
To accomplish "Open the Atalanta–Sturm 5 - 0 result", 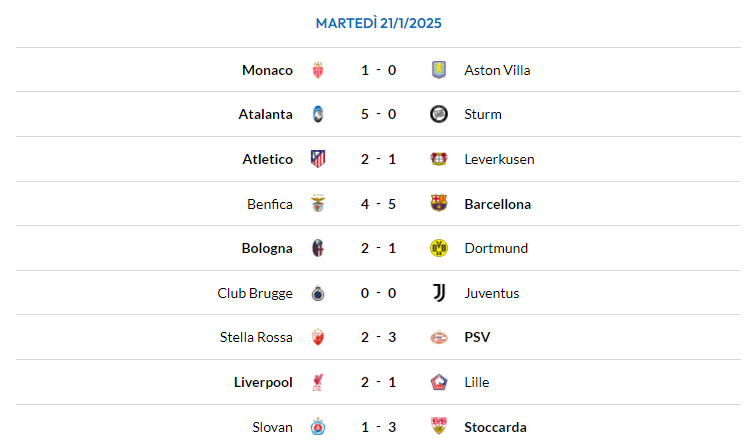I will [378, 114].
